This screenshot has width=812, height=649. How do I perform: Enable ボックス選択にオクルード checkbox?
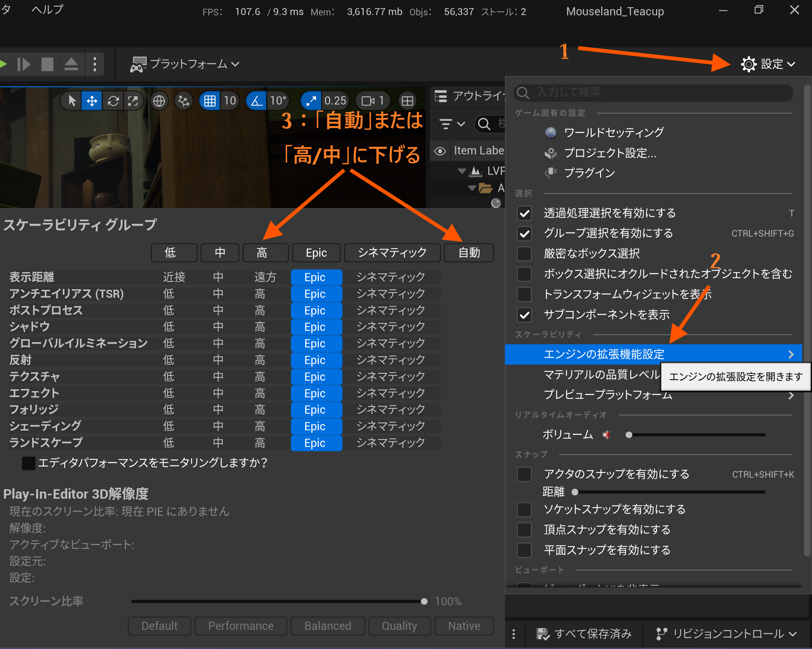[x=524, y=274]
